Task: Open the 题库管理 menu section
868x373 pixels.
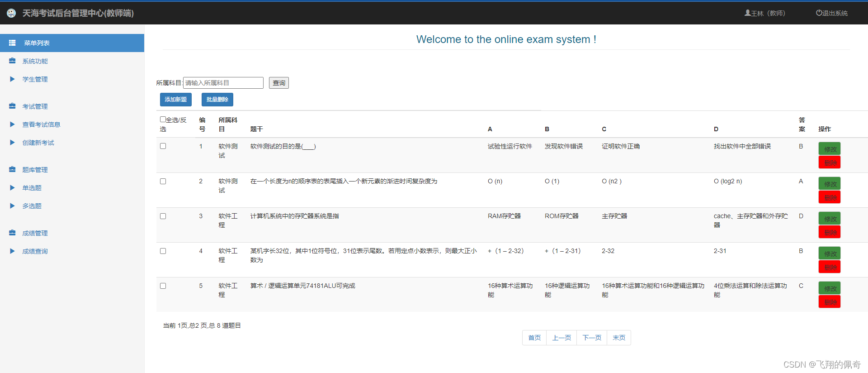Action: point(35,170)
